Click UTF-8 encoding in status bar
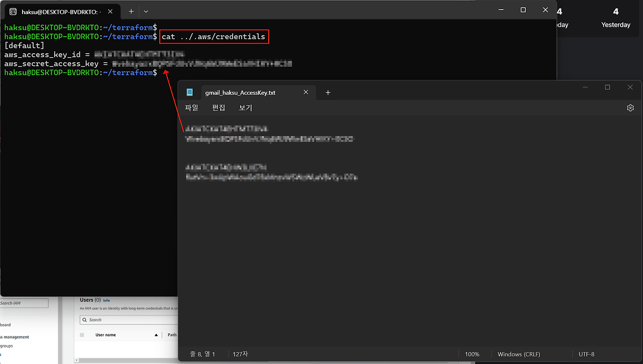Image resolution: width=643 pixels, height=364 pixels. click(586, 354)
